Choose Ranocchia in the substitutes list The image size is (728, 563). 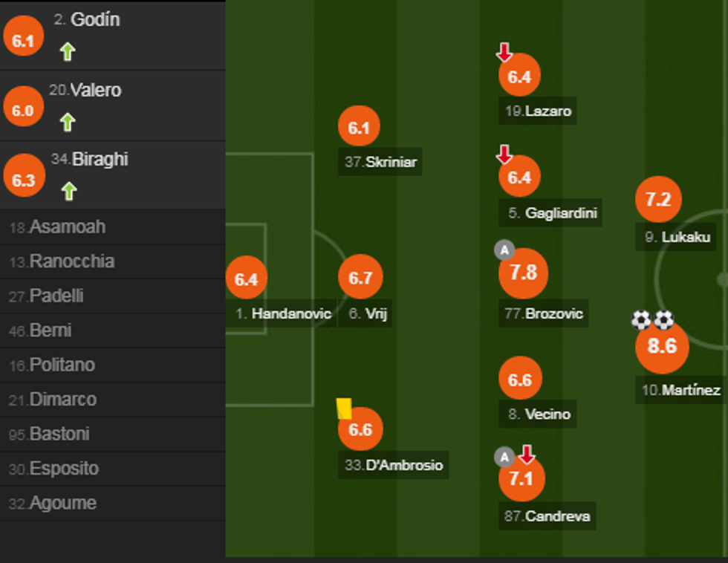click(x=71, y=261)
